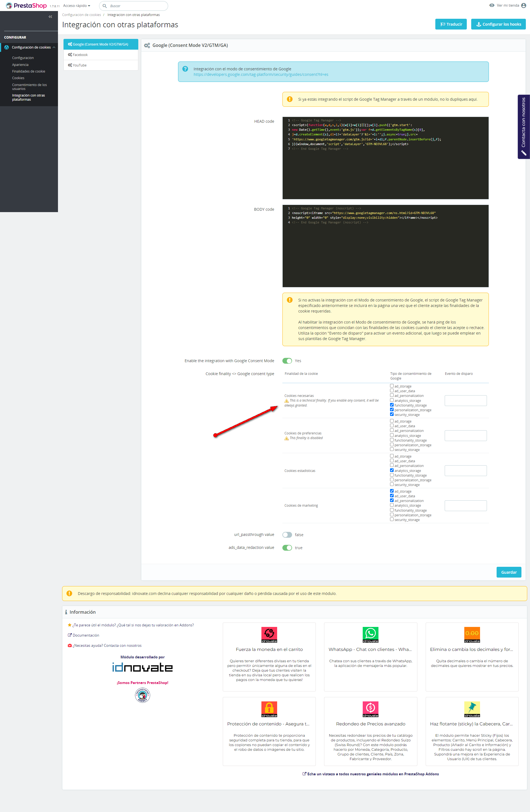The width and height of the screenshot is (530, 812).
Task: Click Evento de disparo field for marketing
Action: [465, 506]
